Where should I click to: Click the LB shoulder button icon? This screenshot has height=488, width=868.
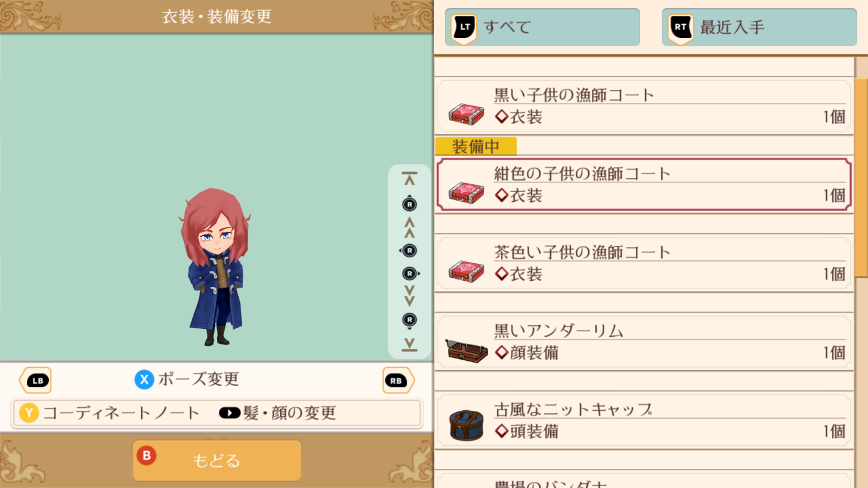[36, 380]
